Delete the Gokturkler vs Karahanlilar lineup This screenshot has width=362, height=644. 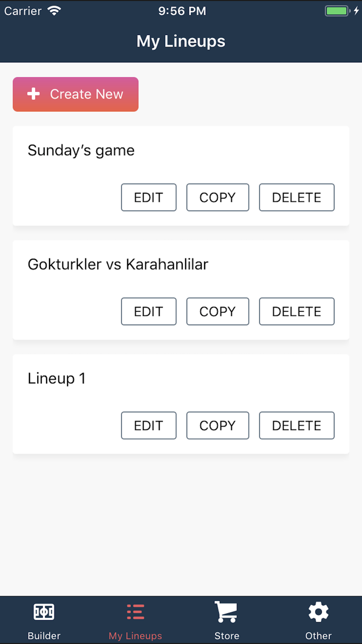297,312
